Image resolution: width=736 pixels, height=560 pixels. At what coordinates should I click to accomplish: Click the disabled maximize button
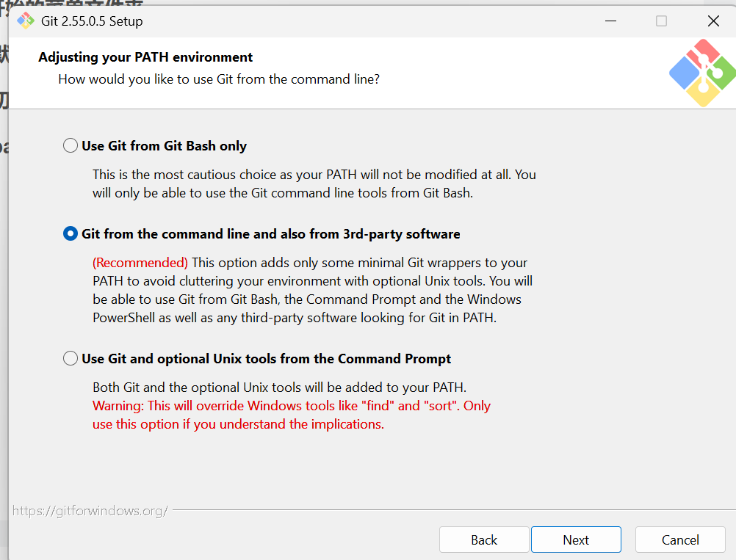pyautogui.click(x=661, y=21)
